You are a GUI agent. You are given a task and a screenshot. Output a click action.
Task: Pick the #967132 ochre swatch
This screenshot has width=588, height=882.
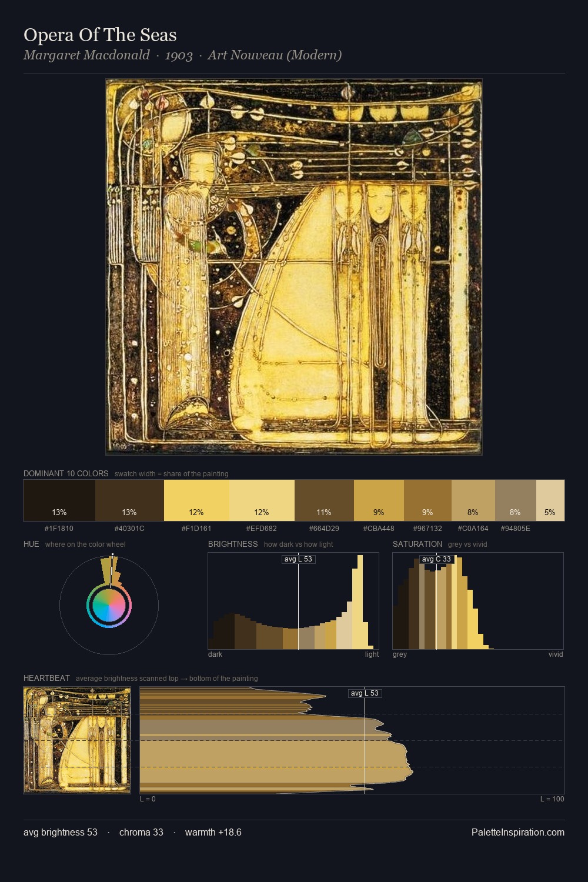[x=427, y=500]
